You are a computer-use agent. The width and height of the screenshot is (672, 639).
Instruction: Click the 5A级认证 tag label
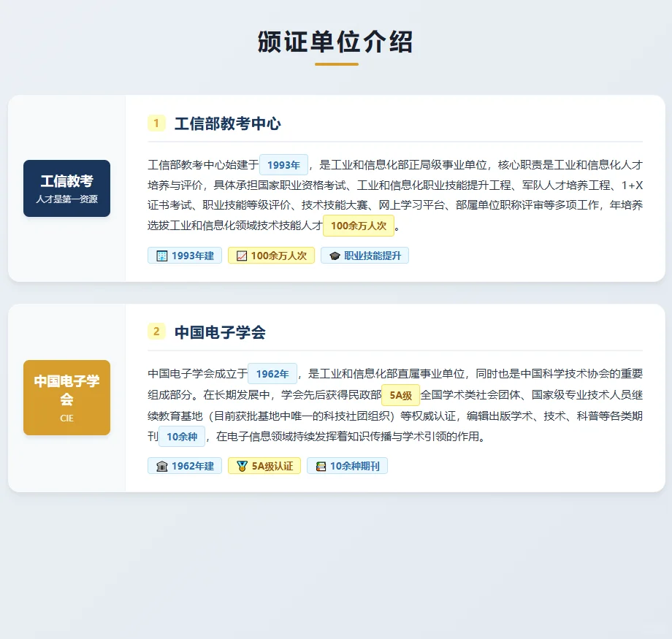[272, 466]
